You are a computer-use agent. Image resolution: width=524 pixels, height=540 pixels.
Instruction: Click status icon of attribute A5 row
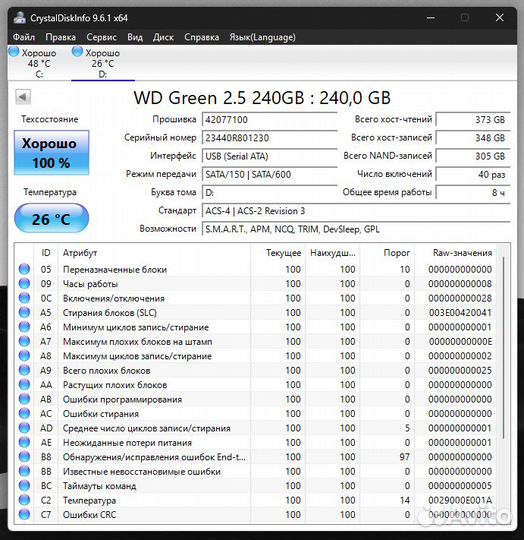[x=24, y=312]
